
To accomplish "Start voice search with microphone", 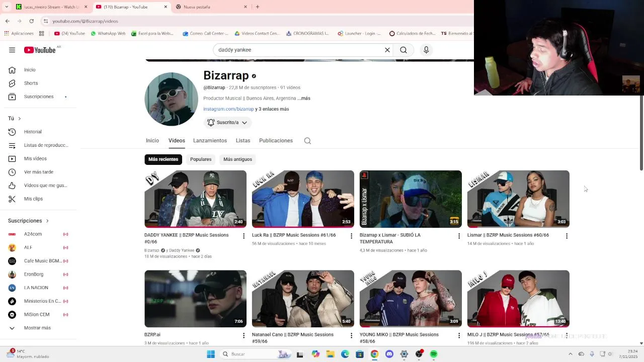I will (x=426, y=50).
